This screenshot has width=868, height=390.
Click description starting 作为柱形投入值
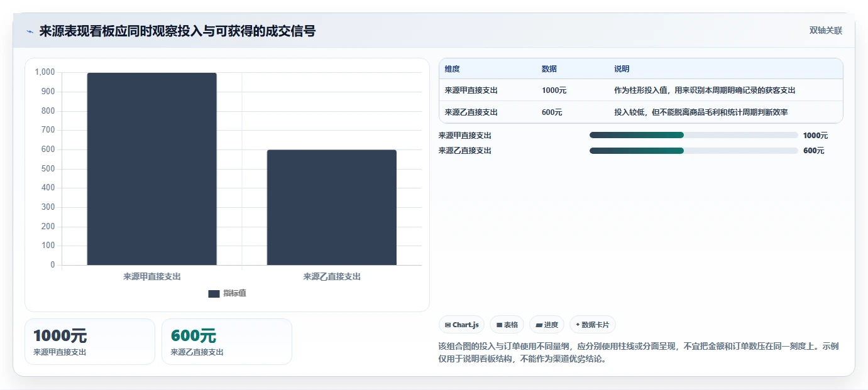click(705, 90)
